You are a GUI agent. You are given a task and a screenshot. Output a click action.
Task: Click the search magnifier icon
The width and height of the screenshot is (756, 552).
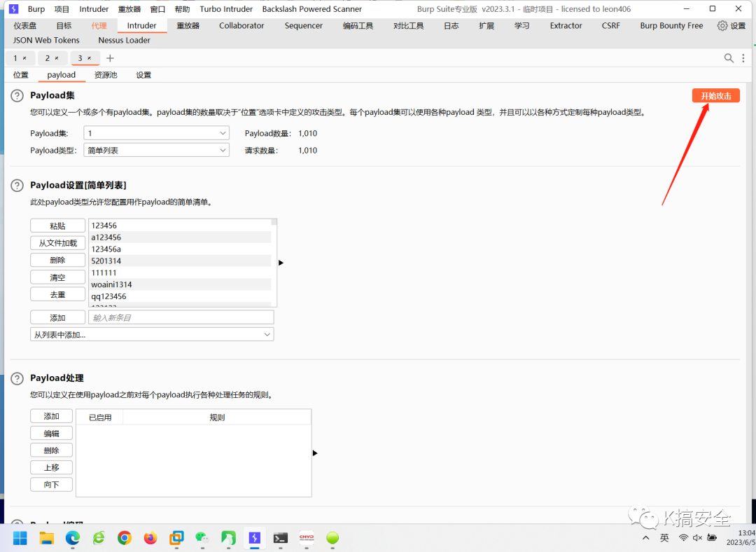click(x=729, y=58)
